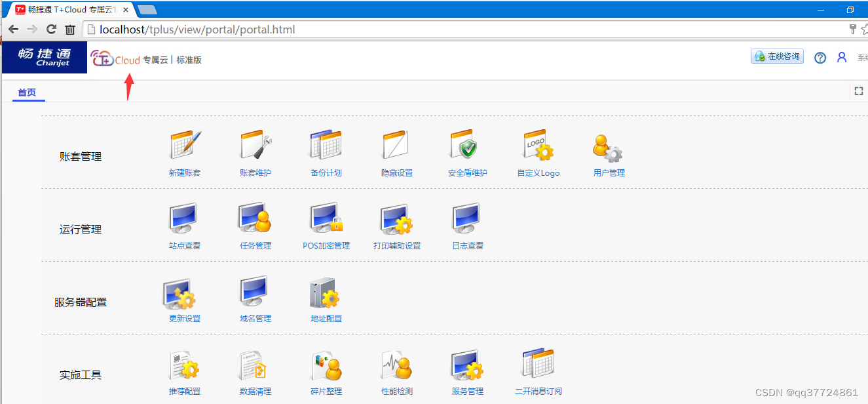Toggle fullscreen view on portal page
Screen dimensions: 868x404
(x=859, y=91)
